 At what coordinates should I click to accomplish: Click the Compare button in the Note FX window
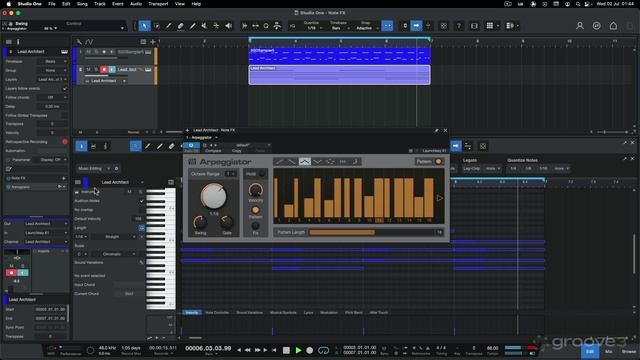pyautogui.click(x=213, y=151)
